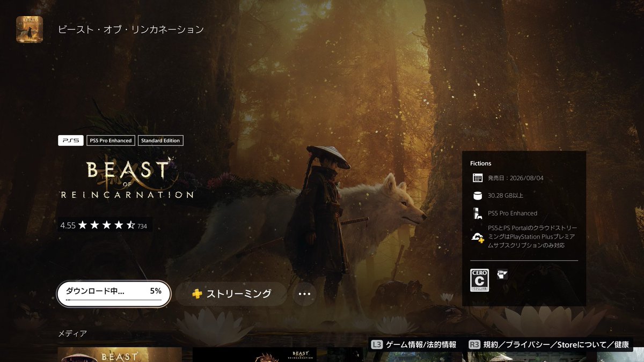This screenshot has height=362, width=644.
Task: Open the game thumbnail icon at top left
Action: click(x=30, y=29)
